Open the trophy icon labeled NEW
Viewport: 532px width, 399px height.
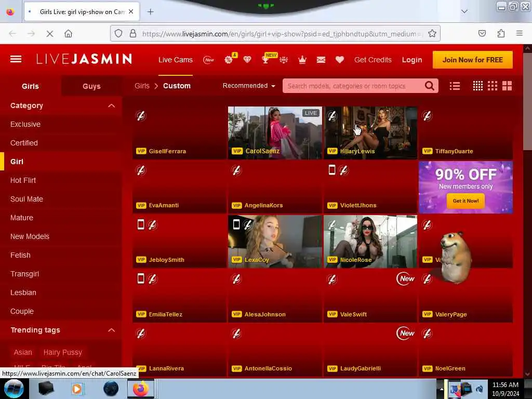(x=267, y=59)
